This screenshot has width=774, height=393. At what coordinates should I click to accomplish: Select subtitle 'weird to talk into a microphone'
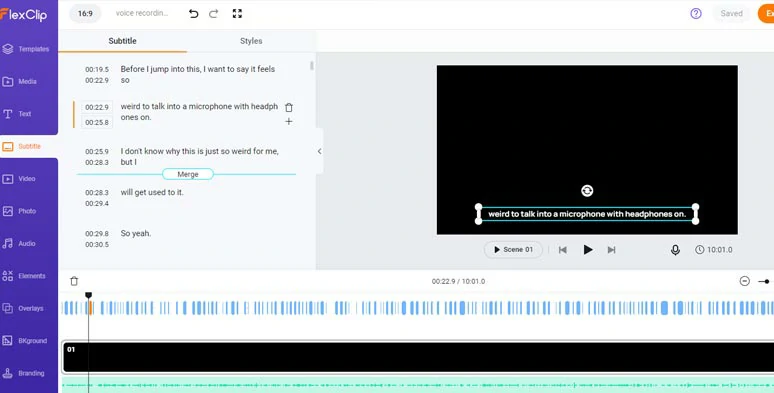(x=199, y=112)
